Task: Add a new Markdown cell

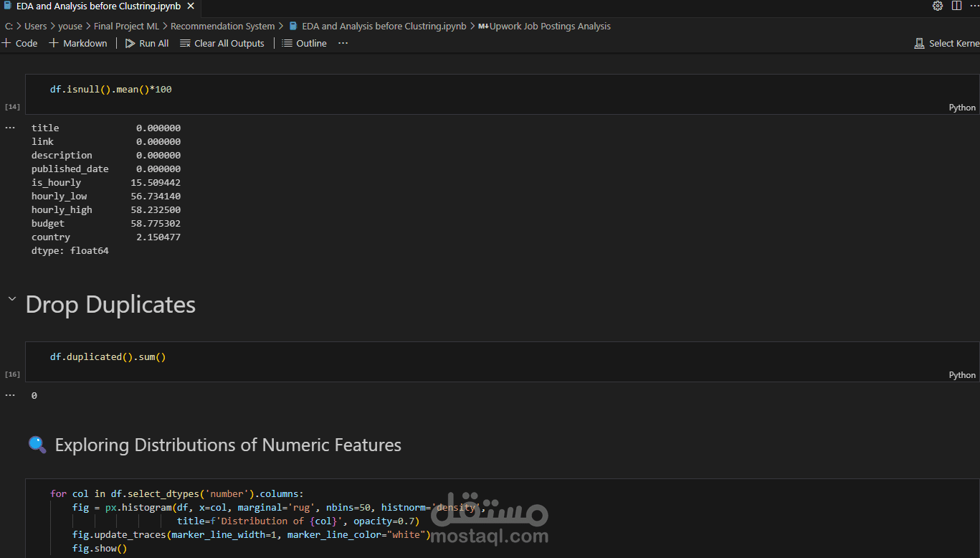Action: pos(78,43)
